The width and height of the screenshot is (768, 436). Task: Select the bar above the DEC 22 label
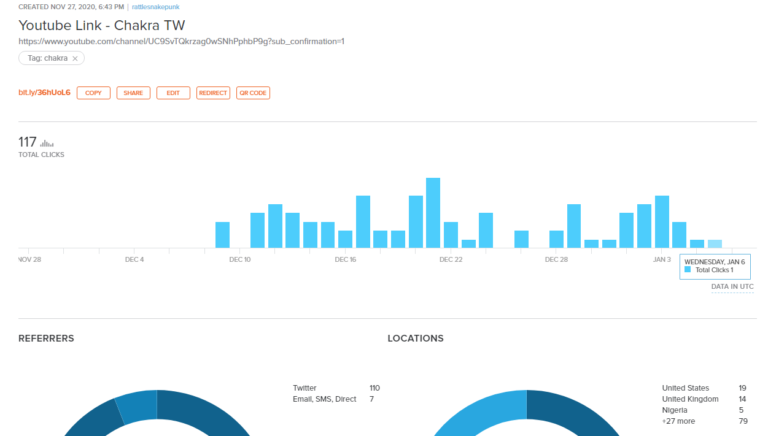(x=451, y=235)
